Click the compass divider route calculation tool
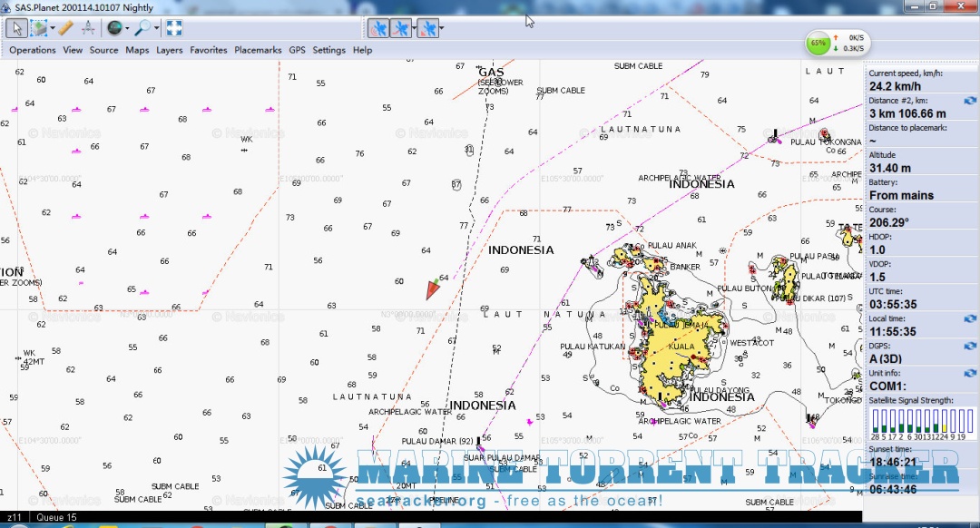The height and width of the screenshot is (528, 980). [x=88, y=28]
